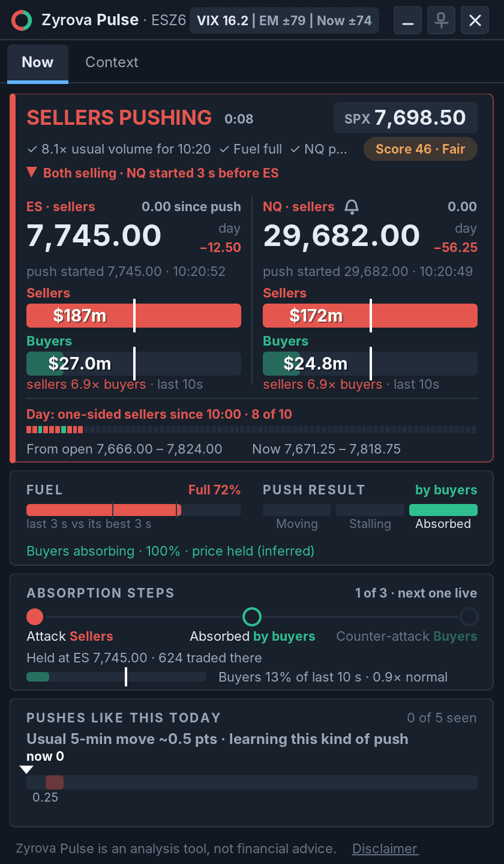The image size is (504, 864).
Task: Click 'Now 7,671.25 – 7,818.75' range
Action: [x=326, y=449]
